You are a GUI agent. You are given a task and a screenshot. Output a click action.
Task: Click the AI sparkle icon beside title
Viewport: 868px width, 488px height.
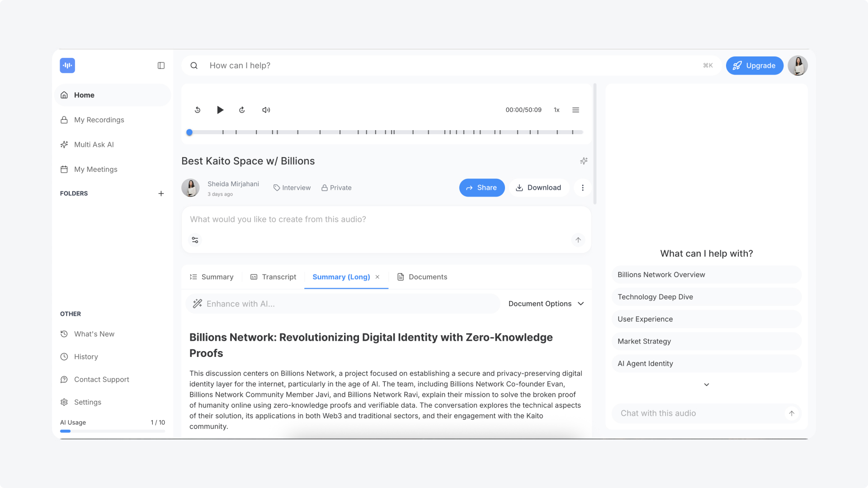(584, 161)
